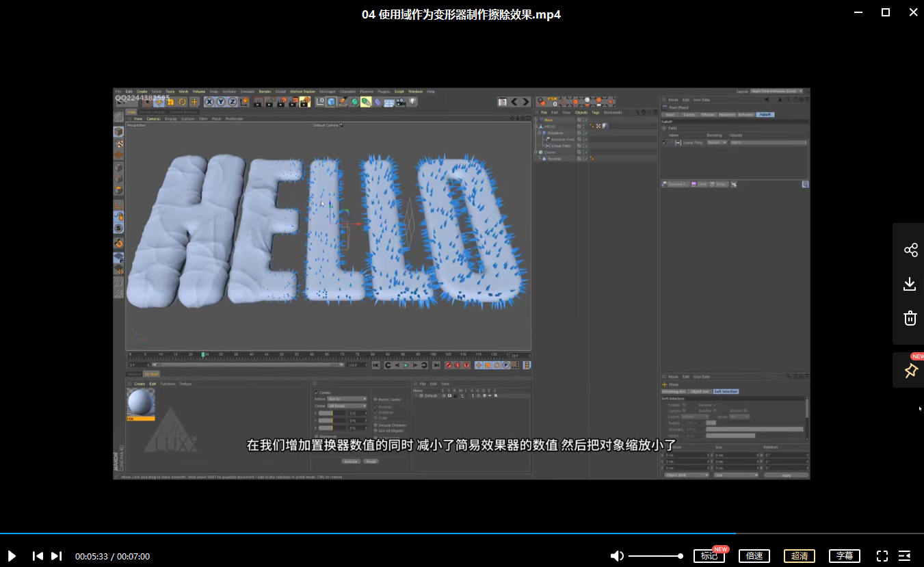Download the video using the download icon
The width and height of the screenshot is (924, 567).
[x=910, y=284]
